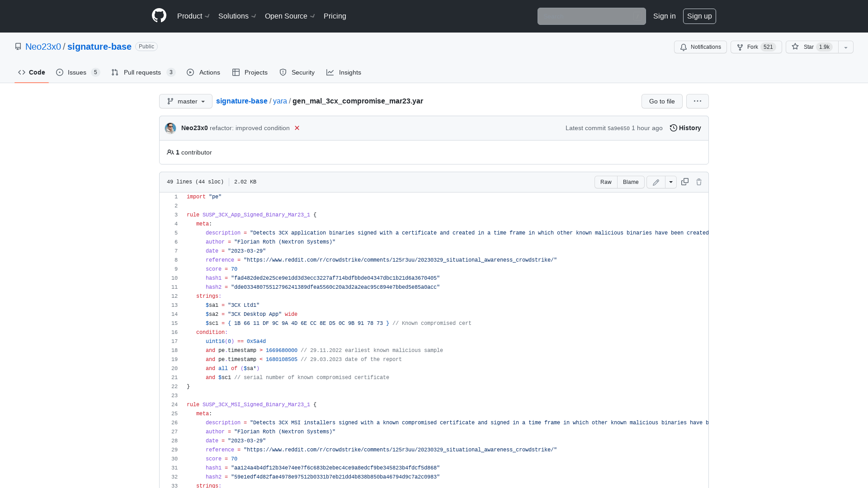Click the Sign up button
This screenshot has height=488, width=868.
pos(699,16)
